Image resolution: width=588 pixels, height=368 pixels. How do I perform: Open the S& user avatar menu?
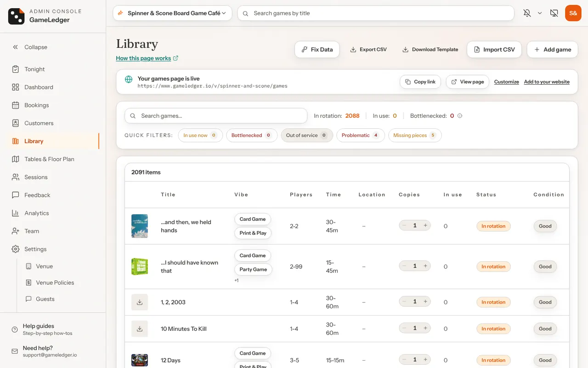(x=573, y=13)
